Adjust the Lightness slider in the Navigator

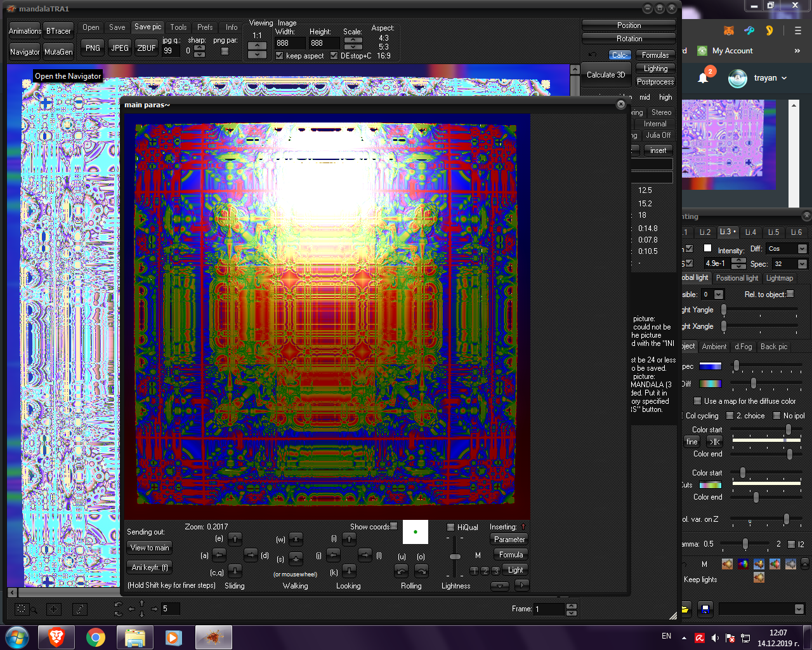coord(455,556)
